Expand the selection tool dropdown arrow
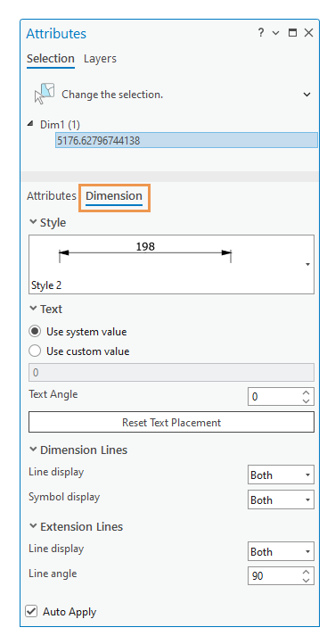This screenshot has width=335, height=644. [306, 95]
